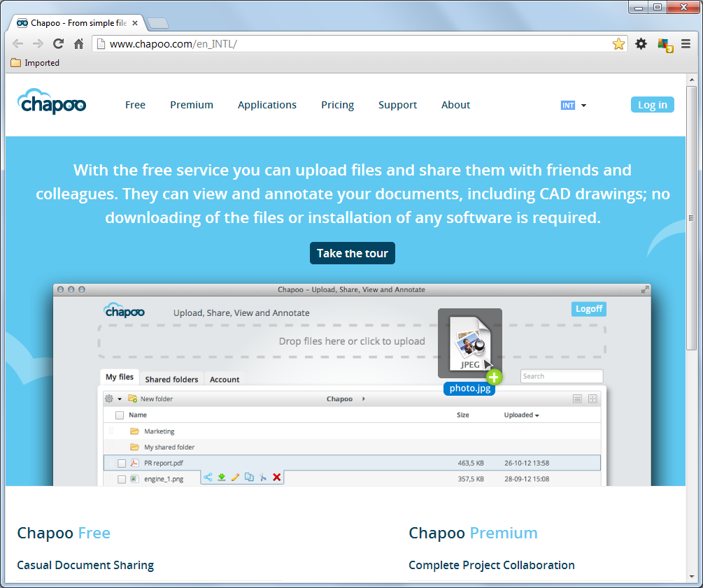Click the pencil rename icon
Image resolution: width=703 pixels, height=588 pixels.
235,478
